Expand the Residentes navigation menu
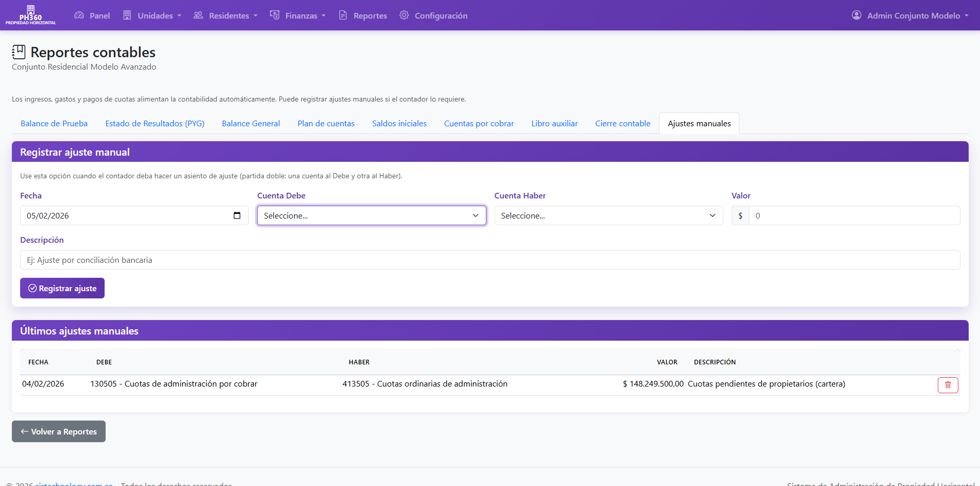 226,15
